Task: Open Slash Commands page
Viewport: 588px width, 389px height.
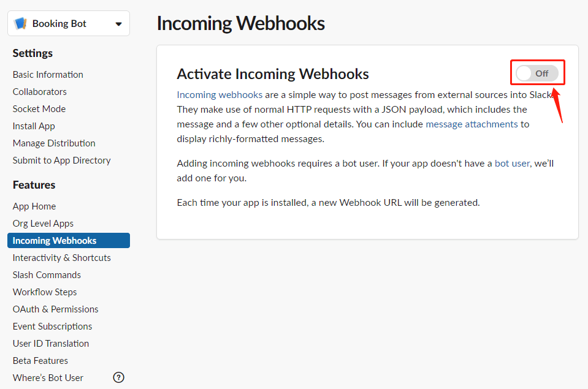Action: tap(47, 275)
